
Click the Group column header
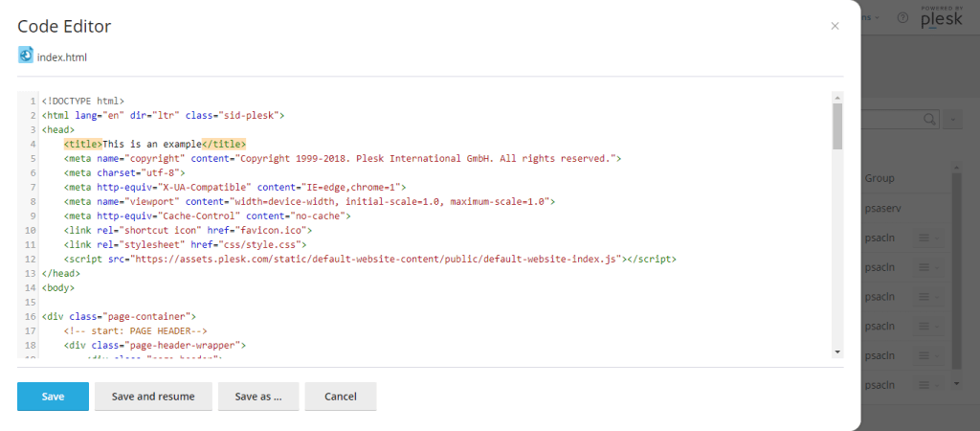click(x=880, y=178)
